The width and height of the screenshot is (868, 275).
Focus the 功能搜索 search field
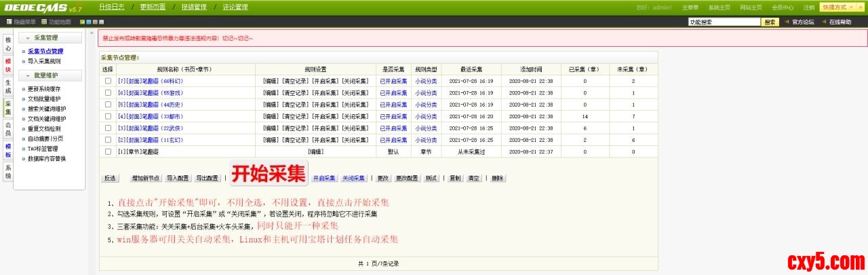[723, 22]
